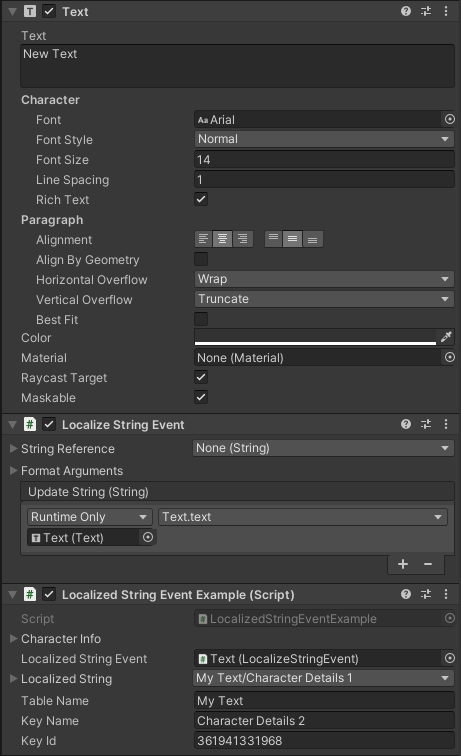The image size is (461, 756).
Task: Open help for the Text component
Action: [x=406, y=11]
